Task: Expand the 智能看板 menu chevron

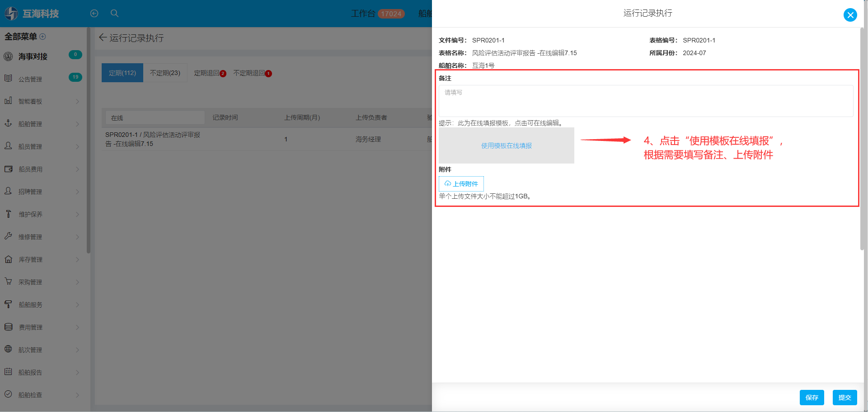Action: pyautogui.click(x=77, y=101)
